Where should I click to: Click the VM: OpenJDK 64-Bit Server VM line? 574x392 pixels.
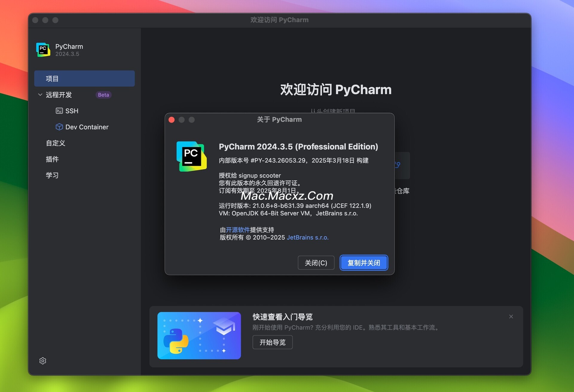click(288, 213)
